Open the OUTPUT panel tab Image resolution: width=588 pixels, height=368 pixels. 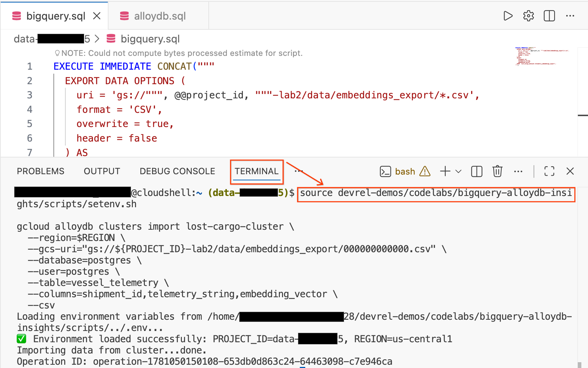102,171
